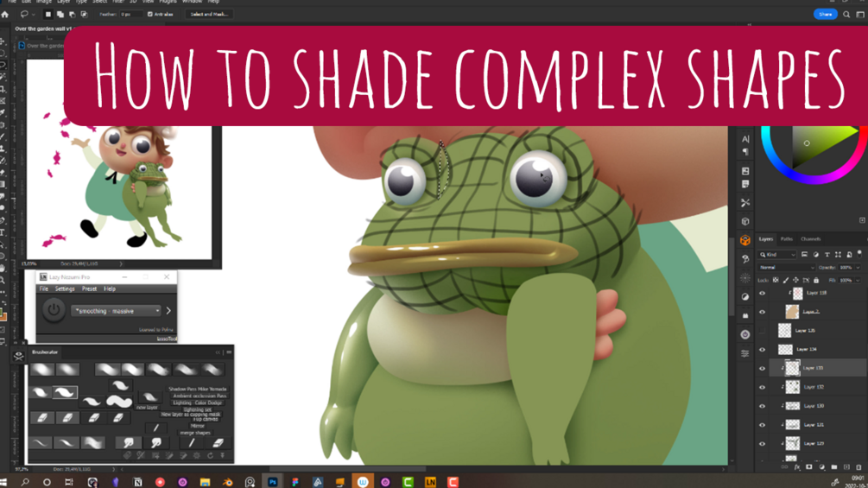Add a layer mask from Layers footer

coord(809,467)
